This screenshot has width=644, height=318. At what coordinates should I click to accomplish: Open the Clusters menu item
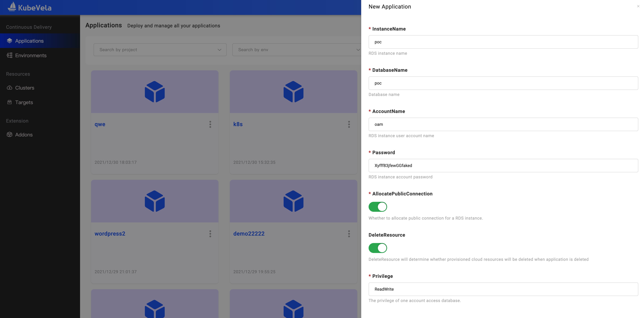[25, 88]
